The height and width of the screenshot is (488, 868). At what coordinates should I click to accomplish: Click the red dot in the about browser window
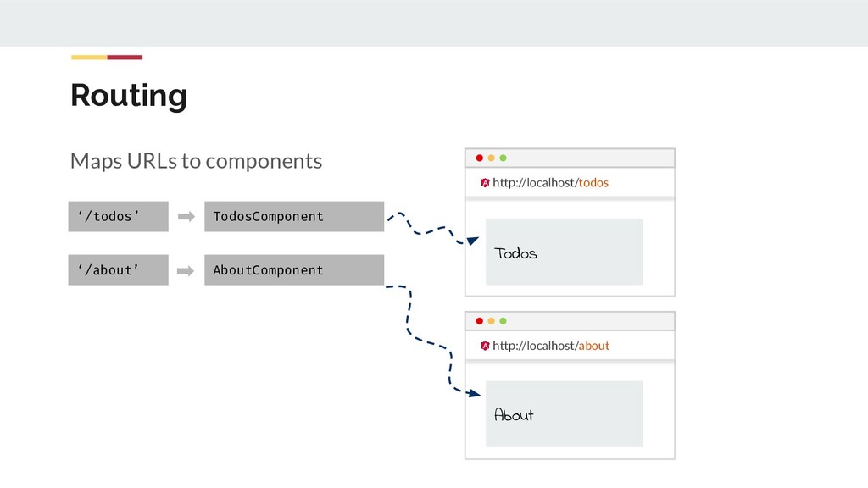[480, 321]
